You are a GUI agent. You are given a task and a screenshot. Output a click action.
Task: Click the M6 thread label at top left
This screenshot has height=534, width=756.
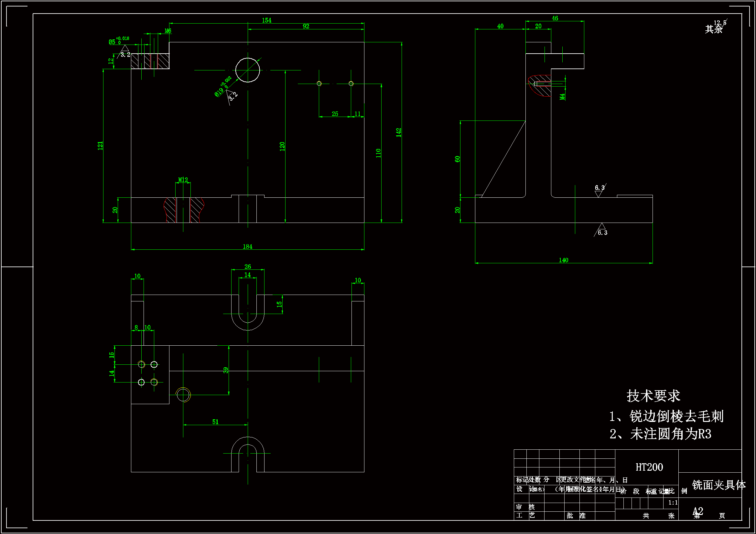click(168, 31)
